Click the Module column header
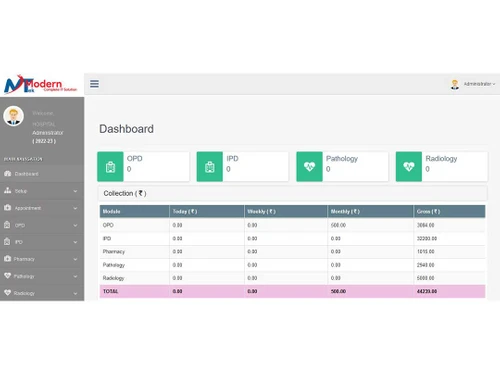Image resolution: width=500 pixels, height=375 pixels. coord(134,211)
